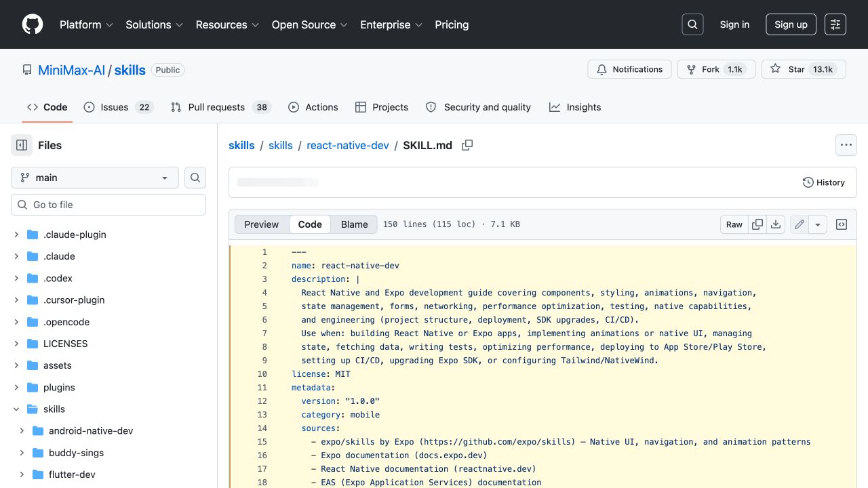Screen dimensions: 868x488
Task: Open the Resources menu
Action: pyautogui.click(x=227, y=24)
